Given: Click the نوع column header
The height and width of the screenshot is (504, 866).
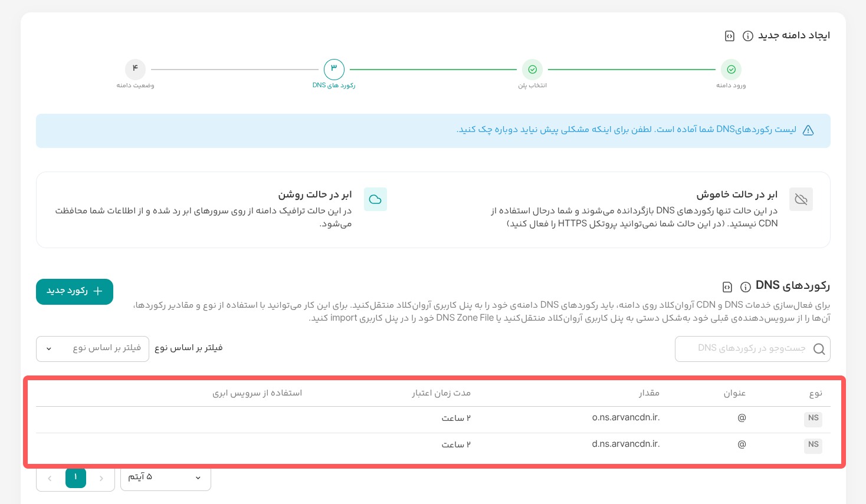Looking at the screenshot, I should pyautogui.click(x=816, y=393).
